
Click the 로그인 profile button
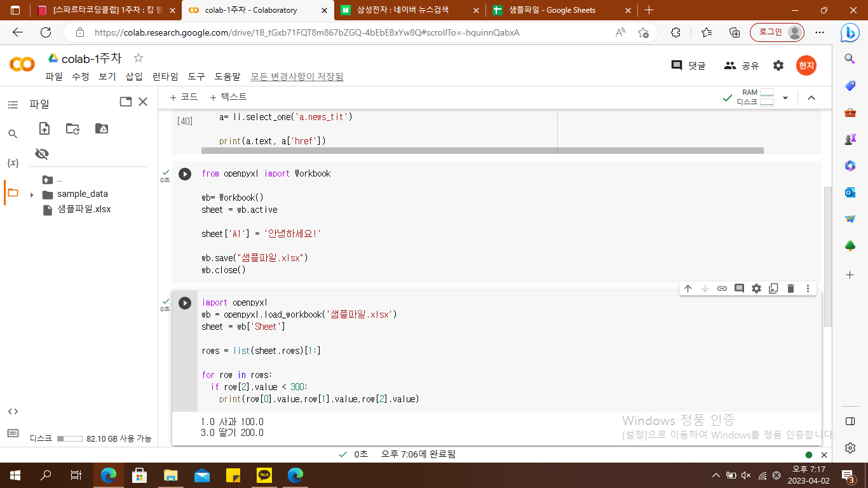tap(777, 32)
